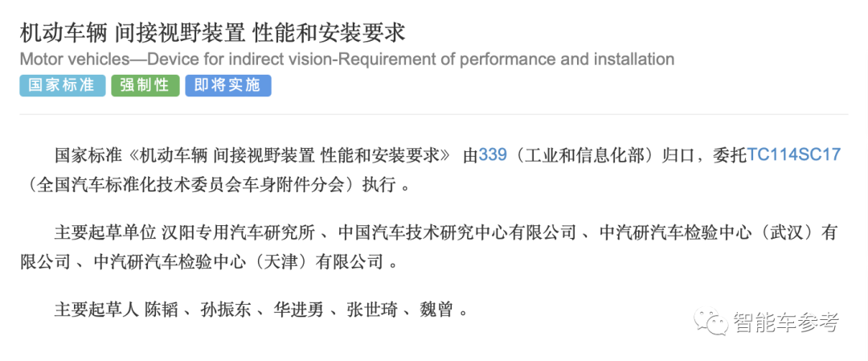Click the 智能车参考 watermark text
Viewport: 868px width, 361px height.
(x=787, y=322)
